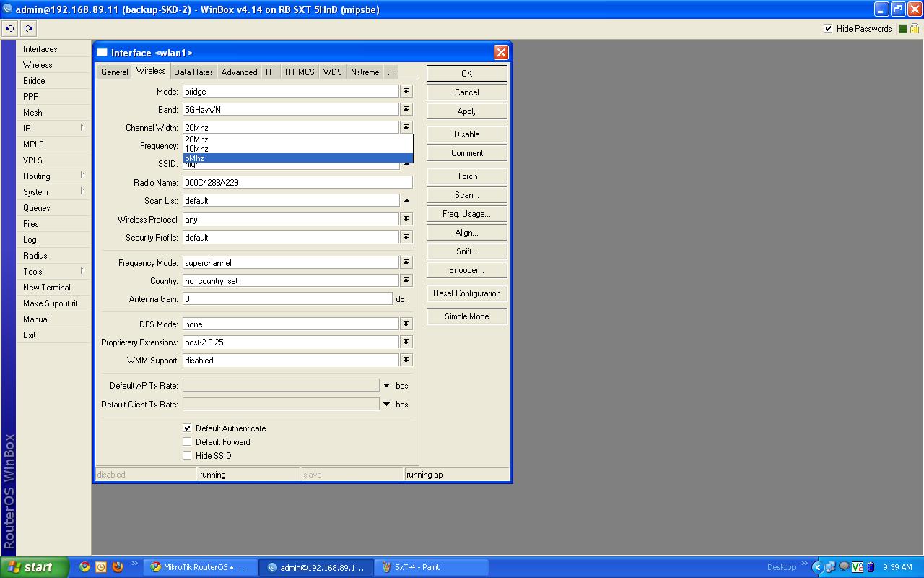Click the Scan List input field
Screen dimensions: 924x578
(x=291, y=200)
